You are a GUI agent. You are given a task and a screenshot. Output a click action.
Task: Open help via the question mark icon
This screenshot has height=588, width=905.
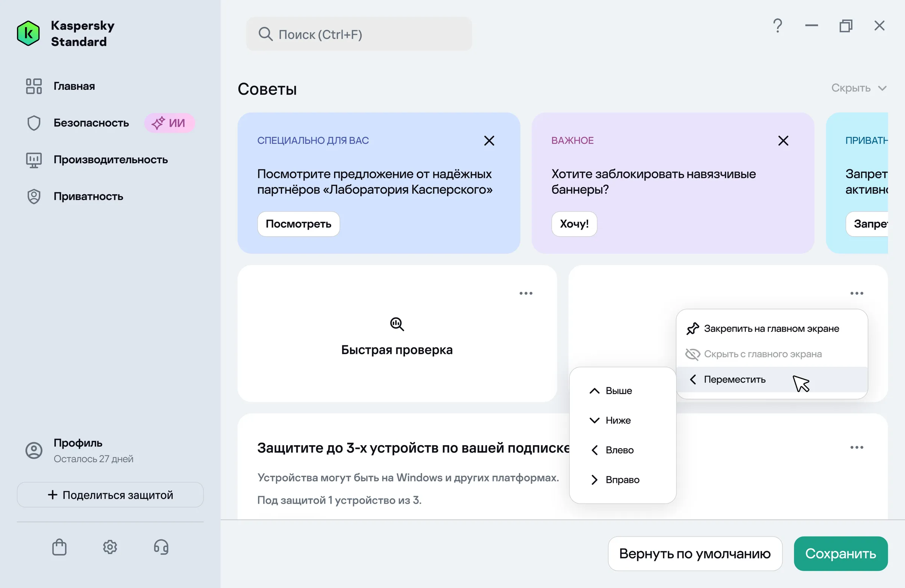tap(778, 26)
